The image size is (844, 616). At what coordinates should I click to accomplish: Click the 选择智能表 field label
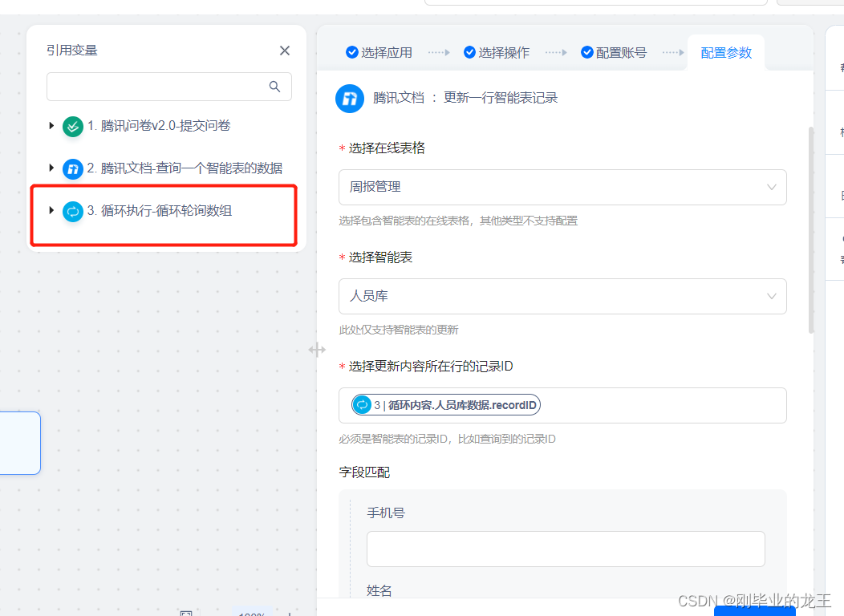point(380,257)
